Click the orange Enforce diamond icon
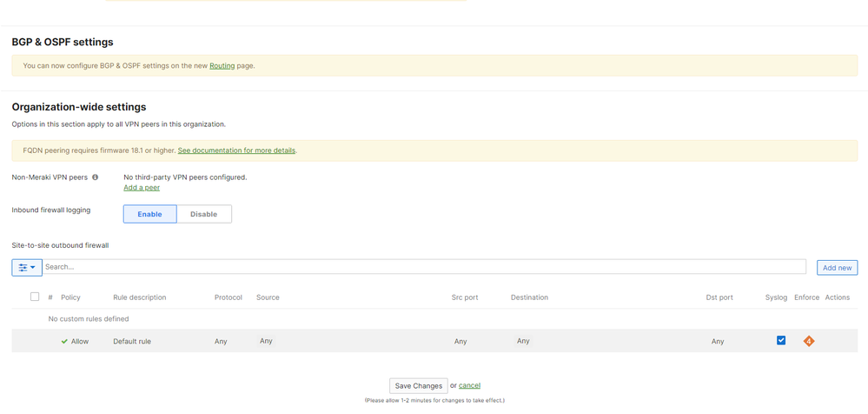This screenshot has width=868, height=414. [x=808, y=341]
